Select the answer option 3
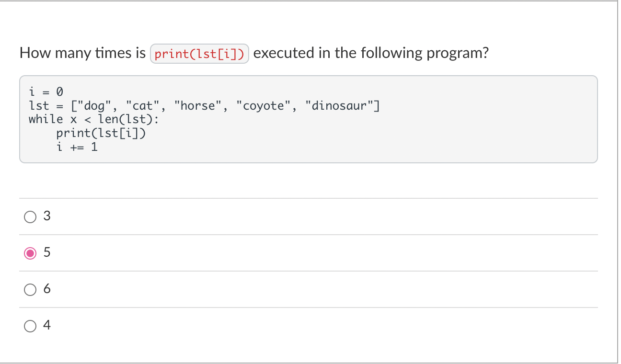 click(x=30, y=217)
